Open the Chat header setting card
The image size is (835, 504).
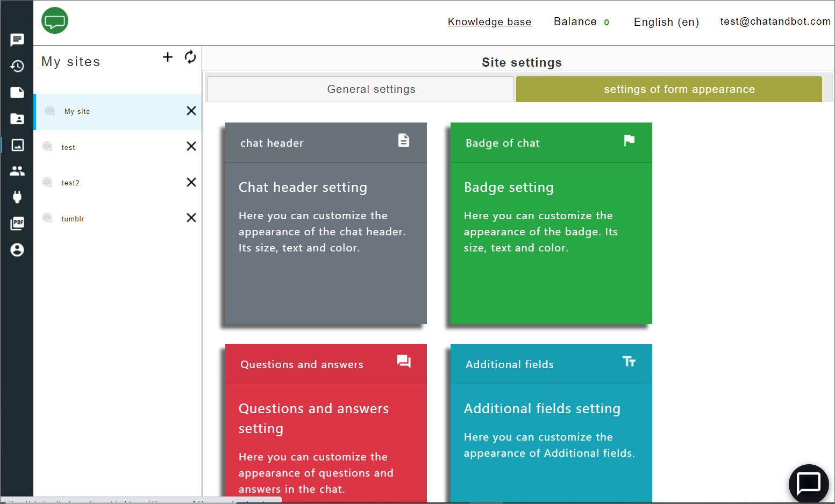(326, 224)
